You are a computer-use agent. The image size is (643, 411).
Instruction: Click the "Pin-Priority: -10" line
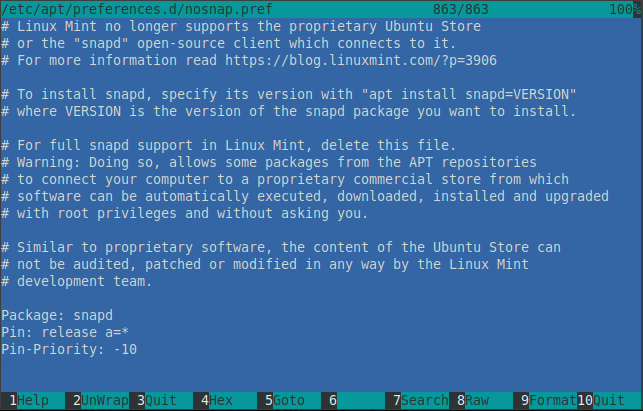pyautogui.click(x=70, y=349)
